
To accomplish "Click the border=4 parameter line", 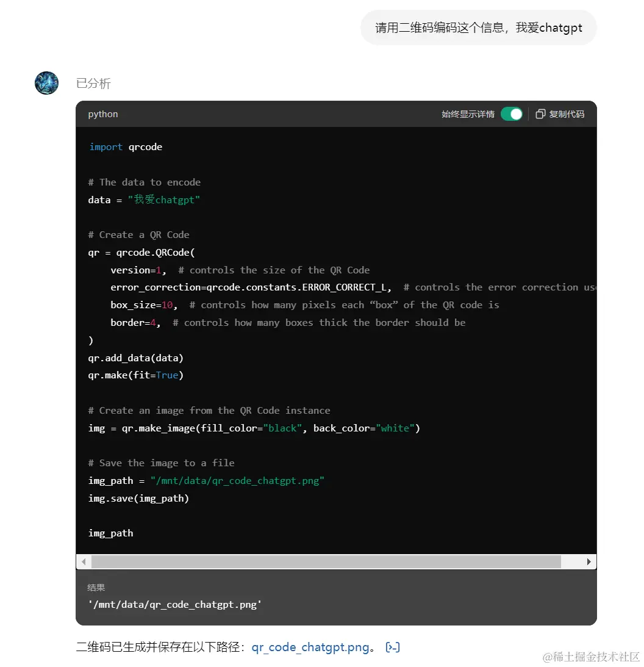I will point(288,322).
